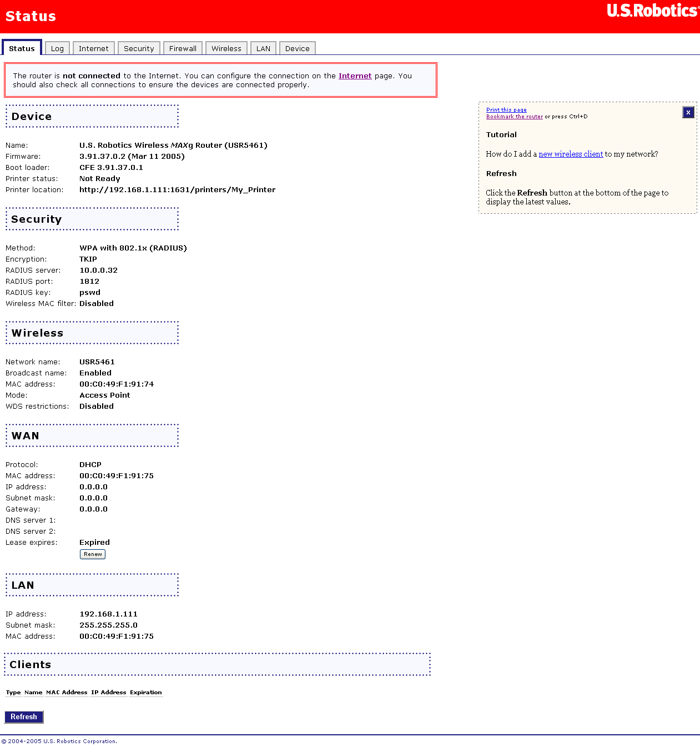Click the Clients table Type column header
Screen dimensions: 700x747
(13, 692)
